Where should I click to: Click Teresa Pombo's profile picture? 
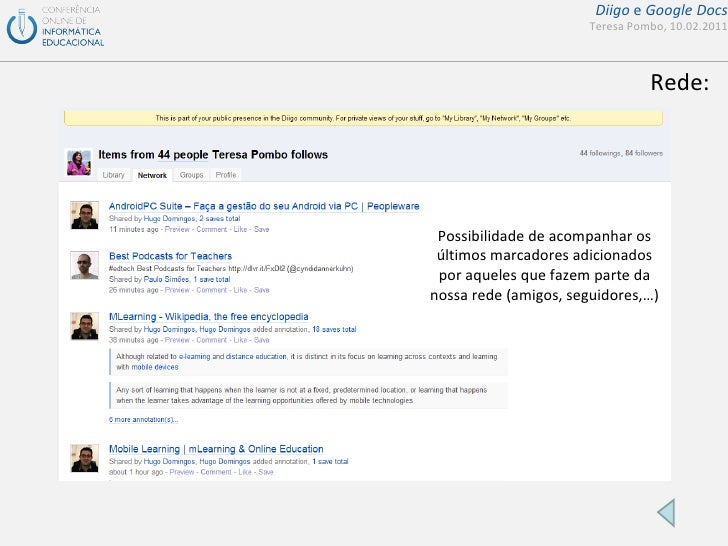click(76, 162)
